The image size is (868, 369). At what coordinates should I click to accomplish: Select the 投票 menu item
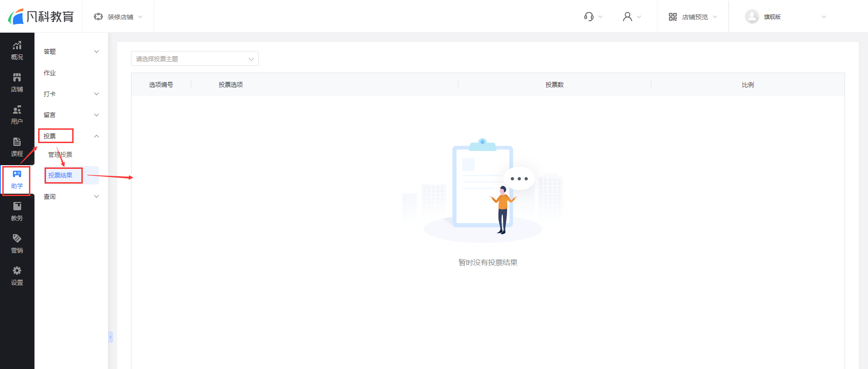click(50, 136)
